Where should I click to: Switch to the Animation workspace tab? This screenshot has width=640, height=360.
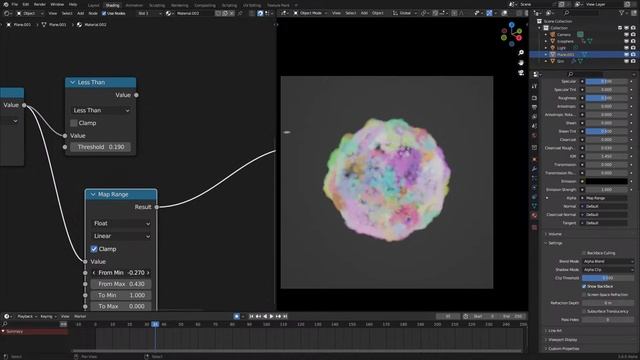pos(134,5)
